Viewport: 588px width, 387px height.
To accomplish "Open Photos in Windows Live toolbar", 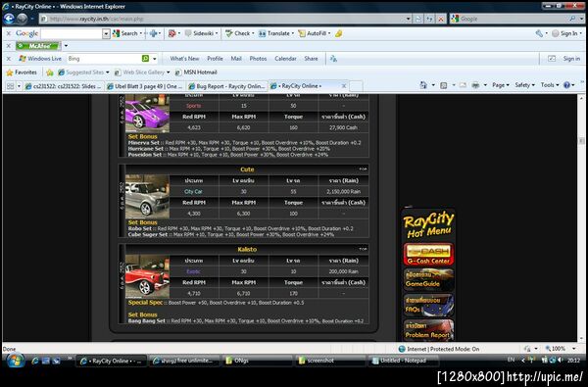I will click(x=258, y=59).
